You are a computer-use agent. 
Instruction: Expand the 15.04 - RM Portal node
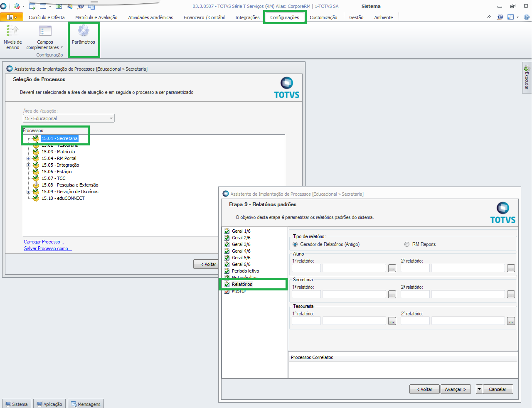click(x=29, y=158)
